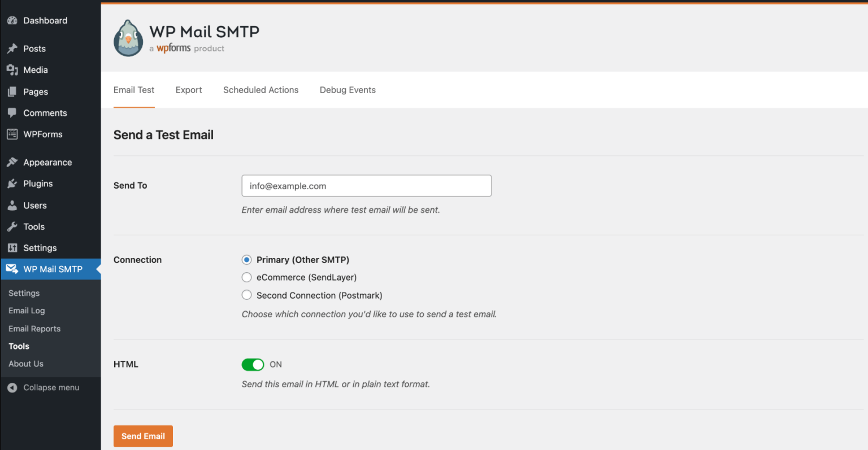Select Second Connection (Postmark)
This screenshot has height=450, width=868.
(x=246, y=295)
